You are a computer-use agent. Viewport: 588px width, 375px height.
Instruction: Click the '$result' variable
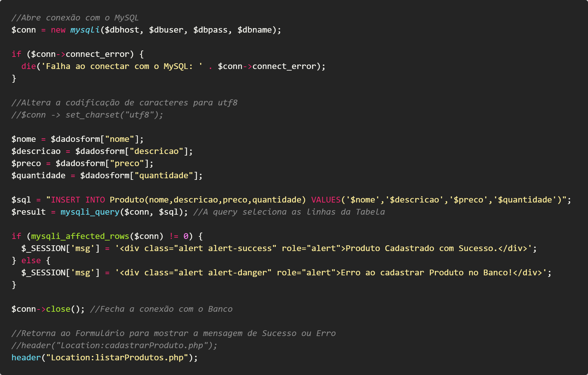point(29,212)
